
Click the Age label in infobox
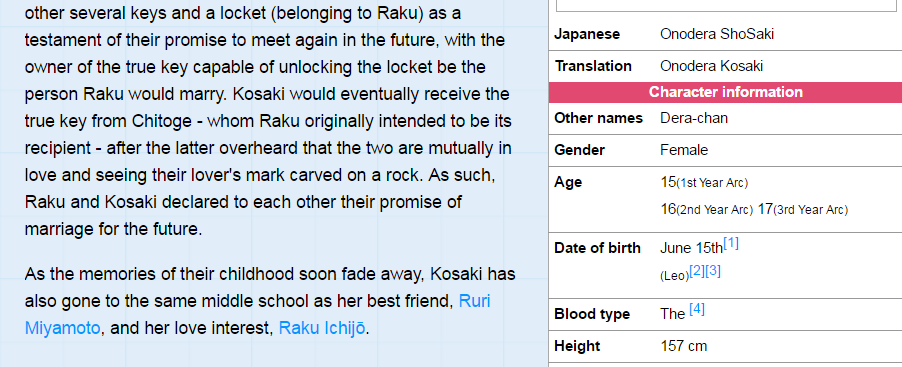pos(568,182)
